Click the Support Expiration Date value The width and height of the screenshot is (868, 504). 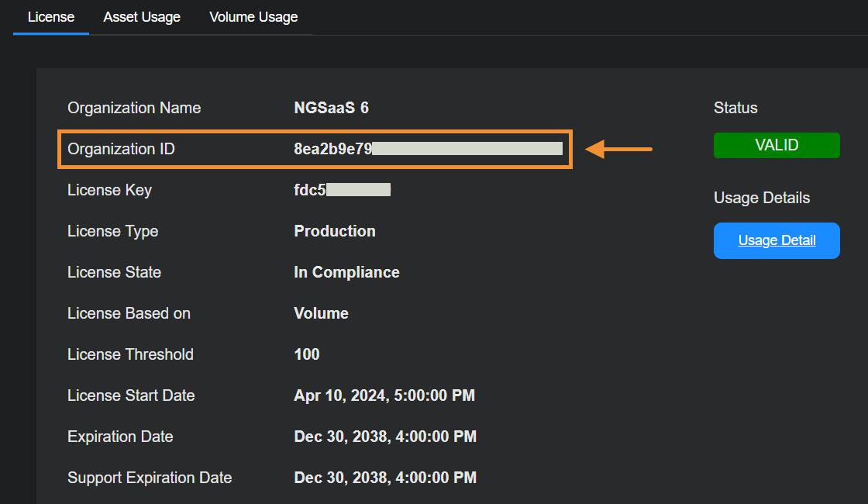385,478
